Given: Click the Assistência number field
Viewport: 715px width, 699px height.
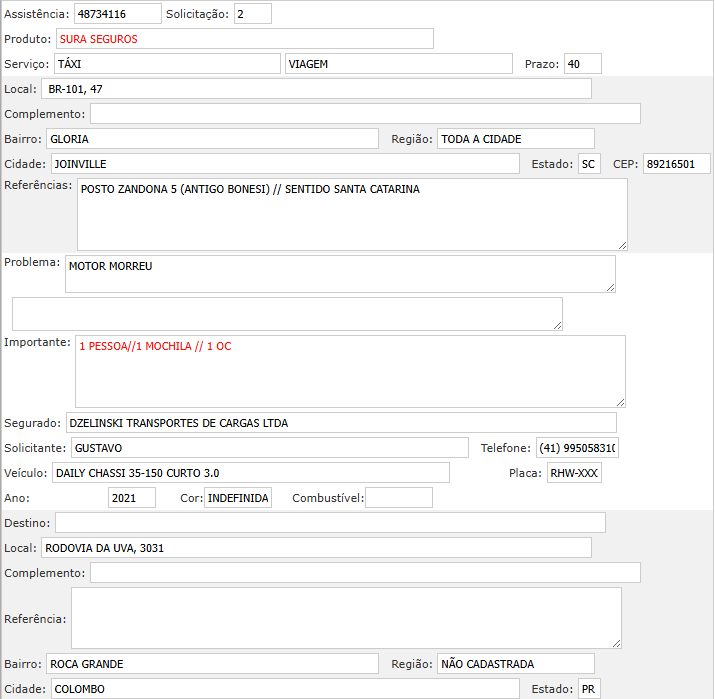Looking at the screenshot, I should [118, 14].
